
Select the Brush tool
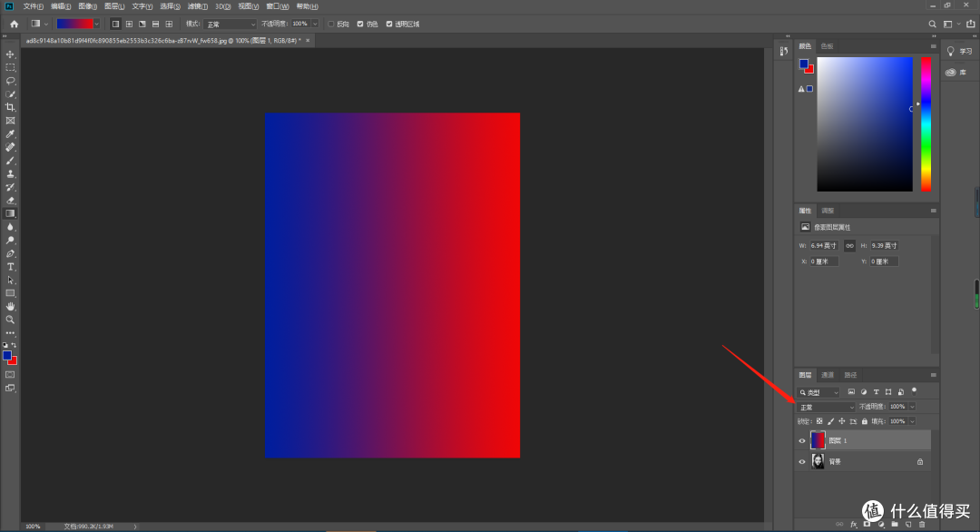(10, 161)
